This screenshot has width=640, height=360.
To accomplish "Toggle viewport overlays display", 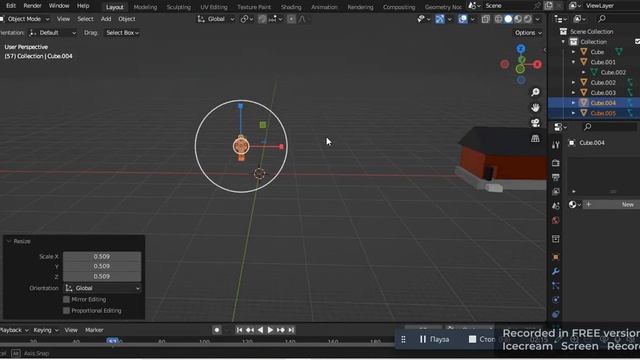I will pyautogui.click(x=462, y=19).
